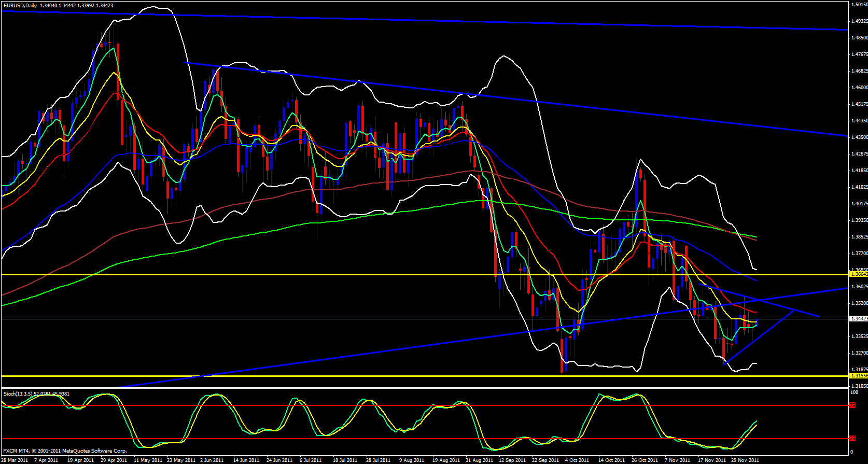
Task: Click the current price 1.34423 axis marker
Action: (x=858, y=319)
